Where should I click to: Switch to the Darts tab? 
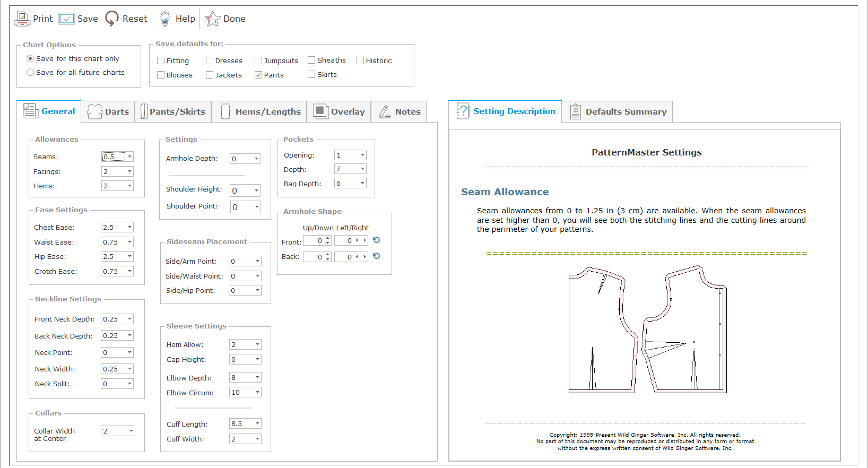108,112
